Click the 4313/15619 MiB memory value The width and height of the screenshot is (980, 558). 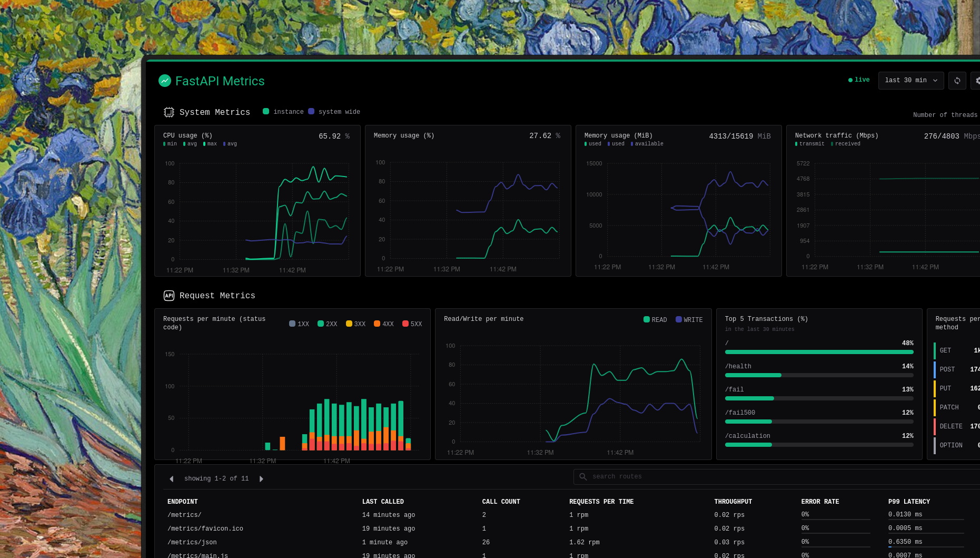[x=740, y=136]
